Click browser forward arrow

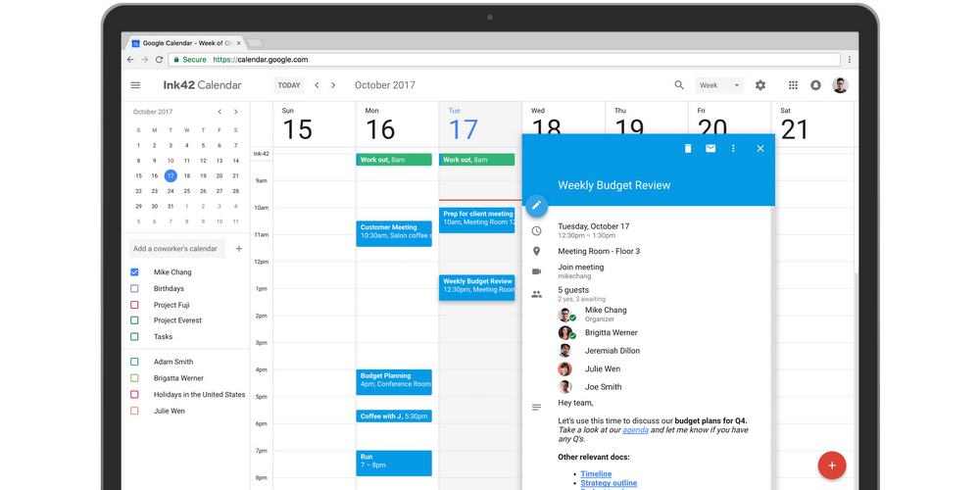(144, 60)
